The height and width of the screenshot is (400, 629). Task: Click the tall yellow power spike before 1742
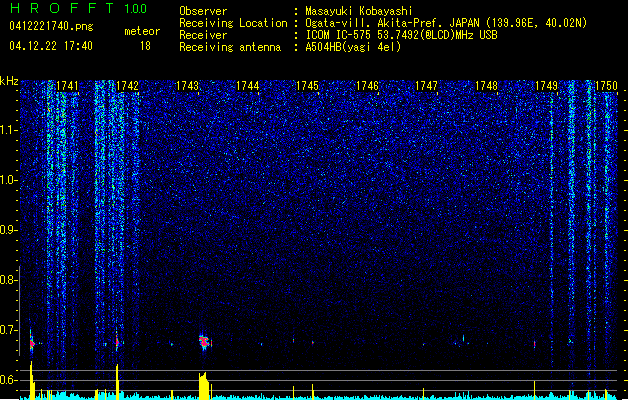click(117, 382)
